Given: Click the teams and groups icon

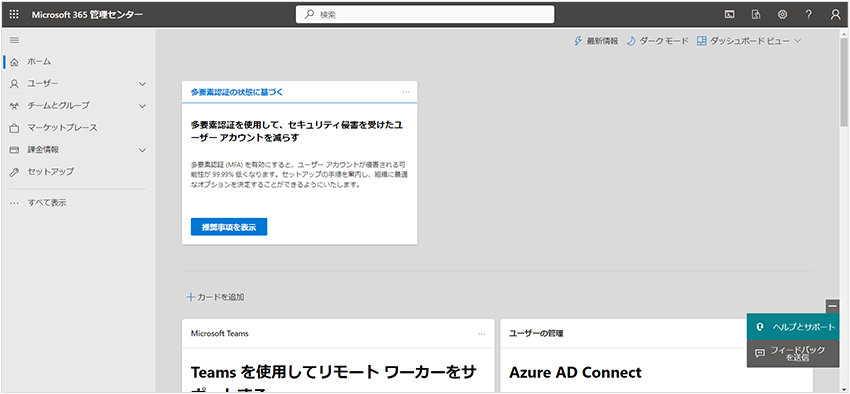Looking at the screenshot, I should coord(15,106).
